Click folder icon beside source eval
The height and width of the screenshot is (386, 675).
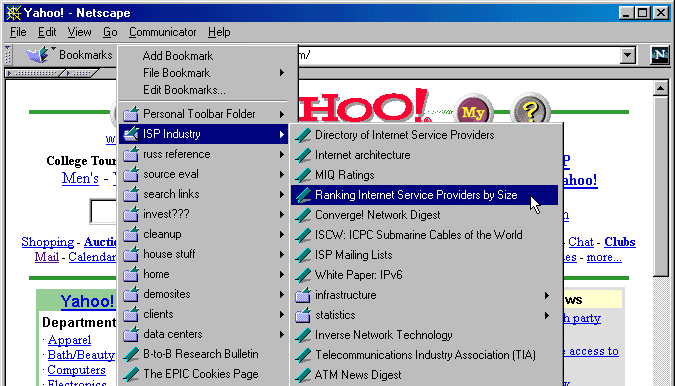(x=131, y=174)
